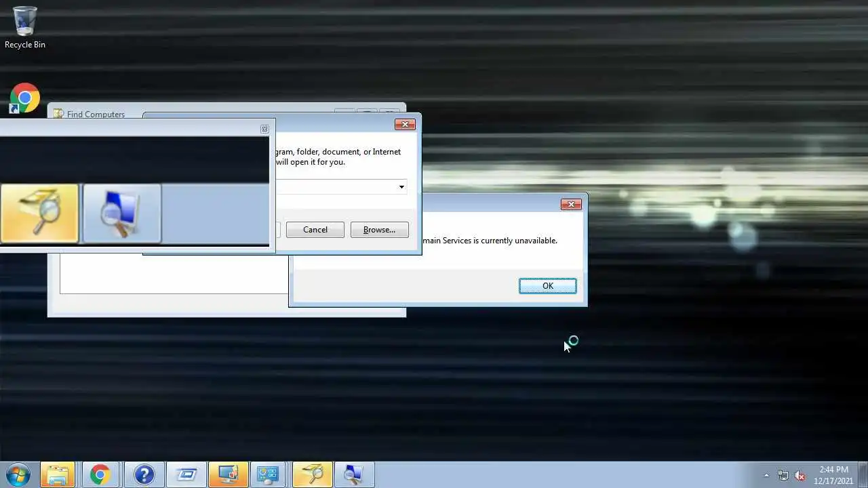This screenshot has height=488, width=868.
Task: Switch to the folder search taskbar icon
Action: [x=312, y=474]
